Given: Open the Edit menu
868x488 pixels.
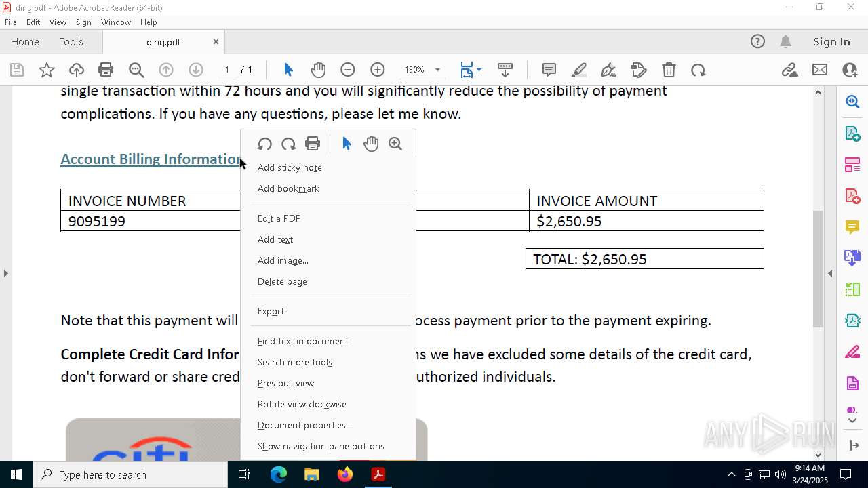Looking at the screenshot, I should (33, 22).
